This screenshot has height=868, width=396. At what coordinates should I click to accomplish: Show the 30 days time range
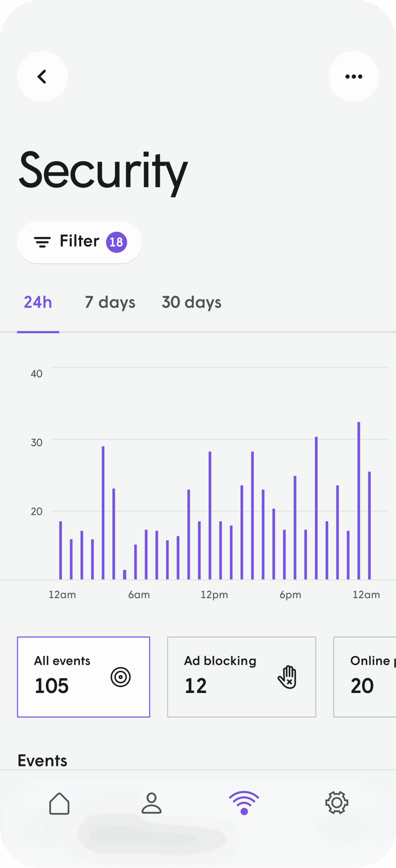(191, 302)
